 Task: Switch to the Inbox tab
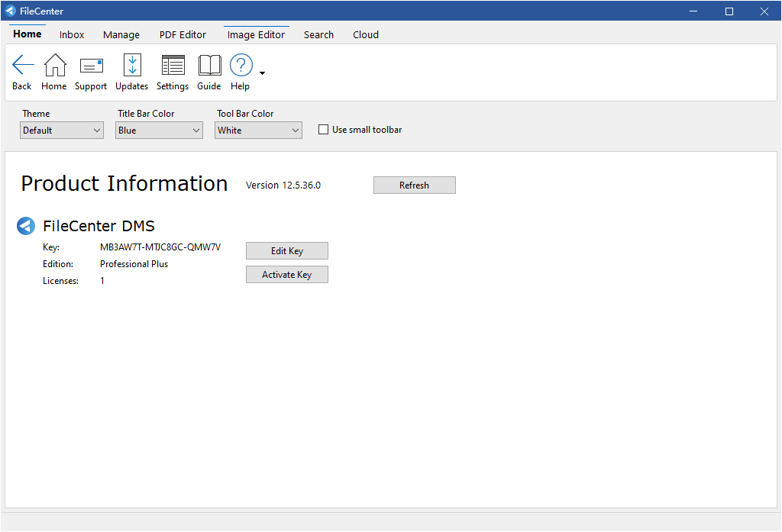pyautogui.click(x=72, y=35)
